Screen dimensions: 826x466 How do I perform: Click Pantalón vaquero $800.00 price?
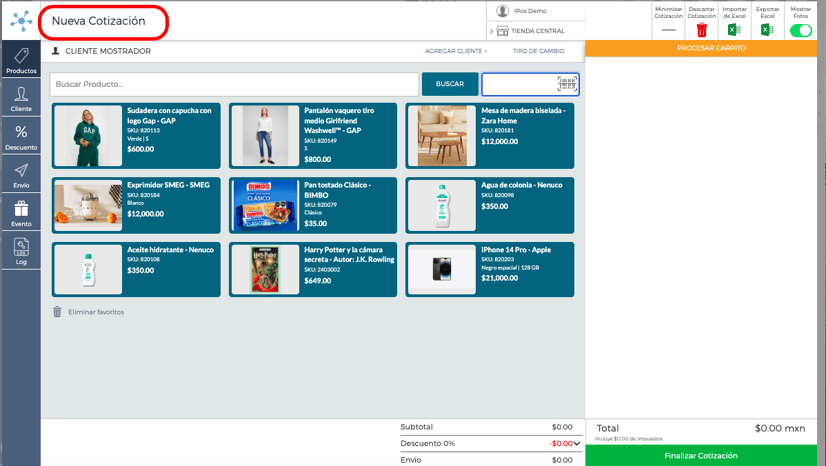(318, 159)
